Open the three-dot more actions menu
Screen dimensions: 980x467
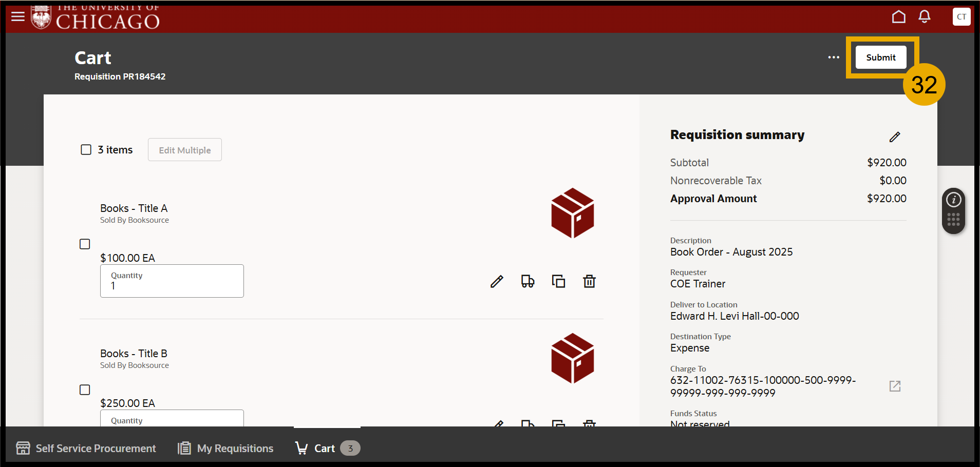point(834,57)
